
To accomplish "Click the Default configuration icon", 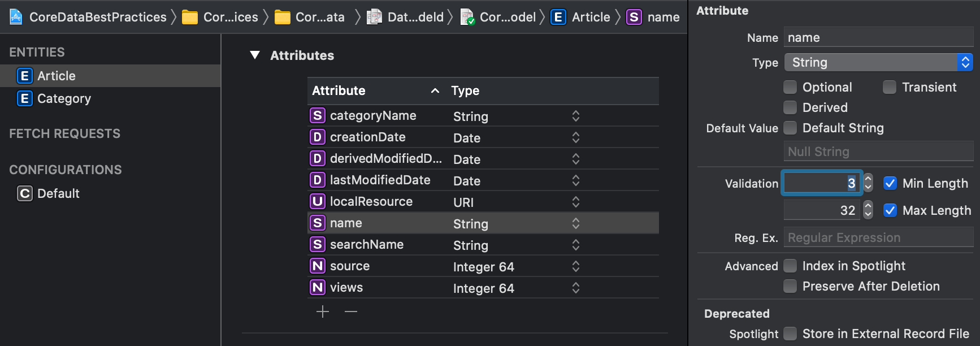I will click(x=24, y=193).
